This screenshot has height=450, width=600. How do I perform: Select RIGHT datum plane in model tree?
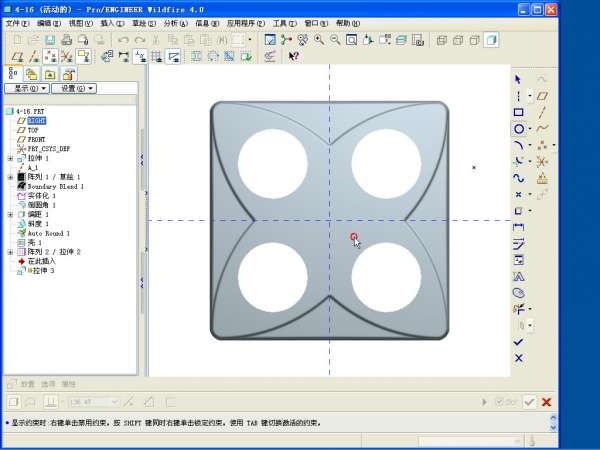[37, 120]
